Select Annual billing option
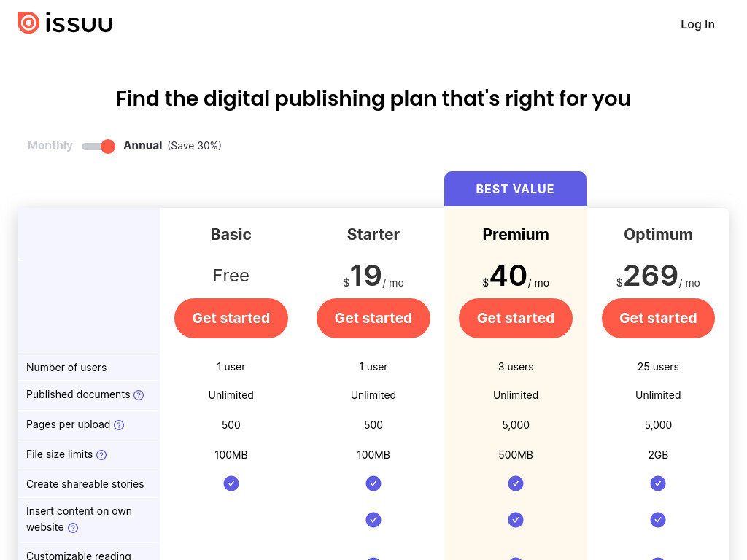 pyautogui.click(x=142, y=145)
